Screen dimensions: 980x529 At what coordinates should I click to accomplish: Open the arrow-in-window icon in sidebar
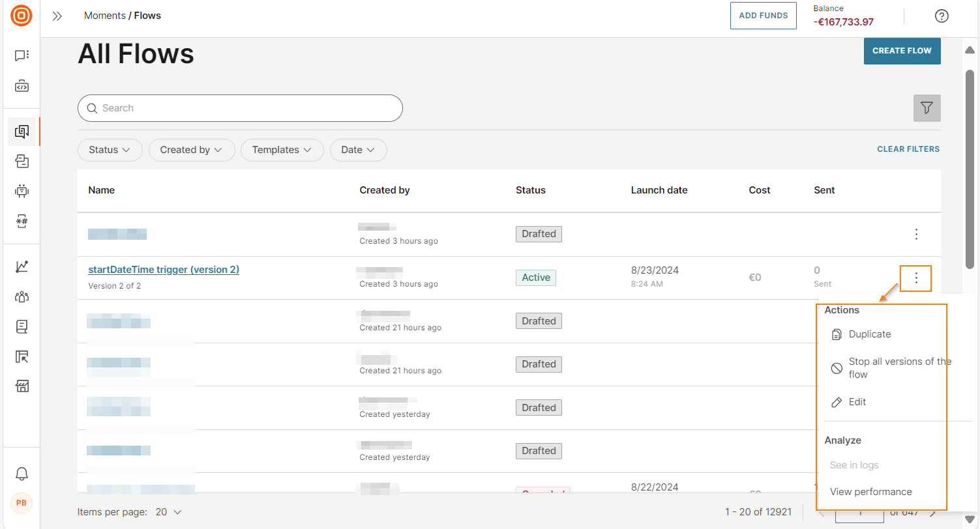(x=22, y=356)
